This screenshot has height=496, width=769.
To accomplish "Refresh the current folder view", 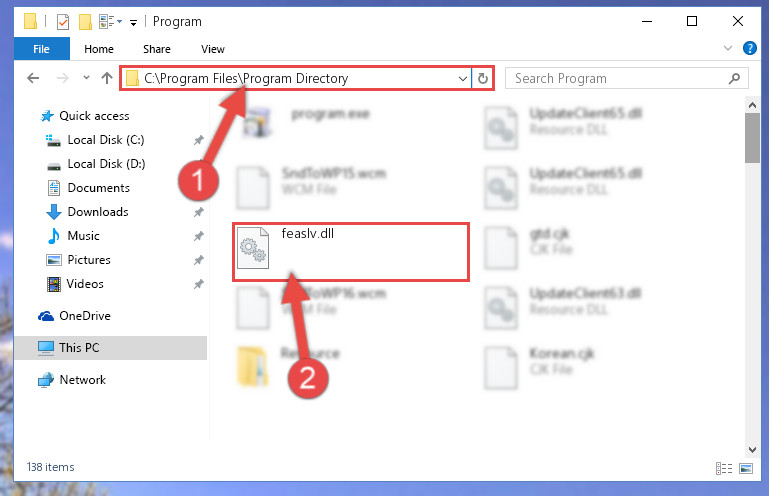I will (483, 78).
